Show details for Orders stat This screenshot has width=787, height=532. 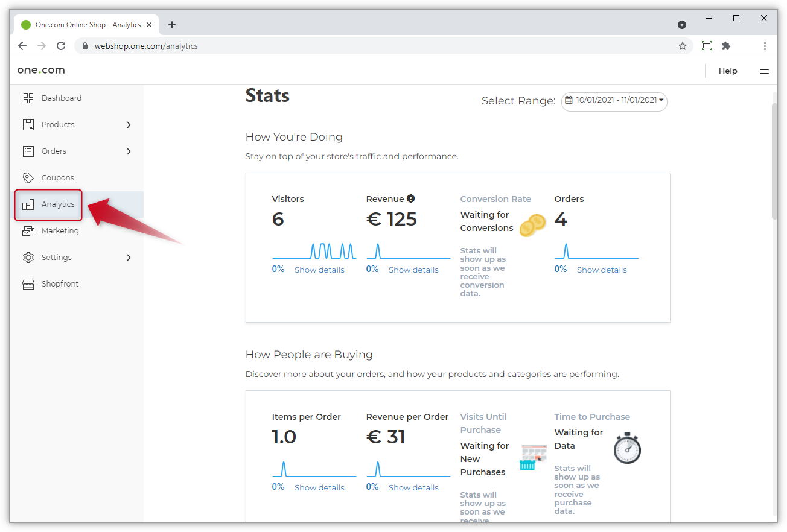pyautogui.click(x=602, y=270)
